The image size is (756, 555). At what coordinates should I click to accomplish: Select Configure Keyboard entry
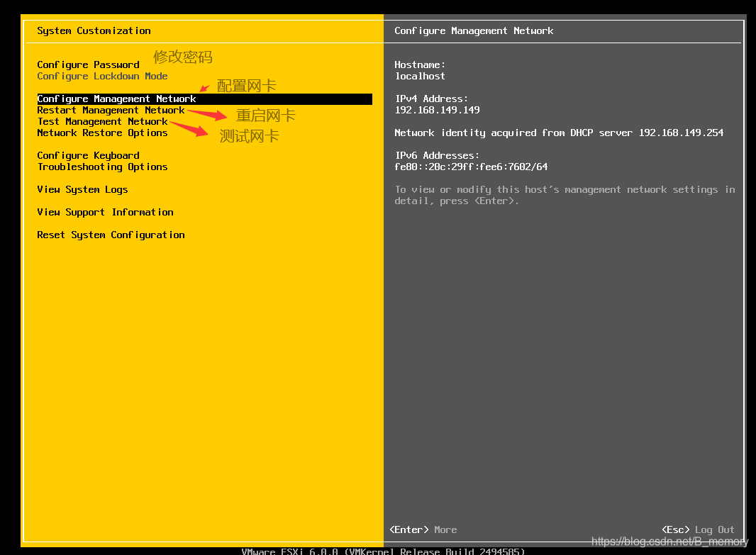point(88,156)
